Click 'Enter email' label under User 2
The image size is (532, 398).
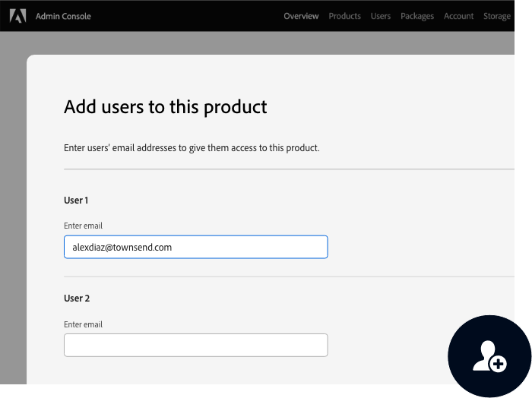pyautogui.click(x=83, y=324)
